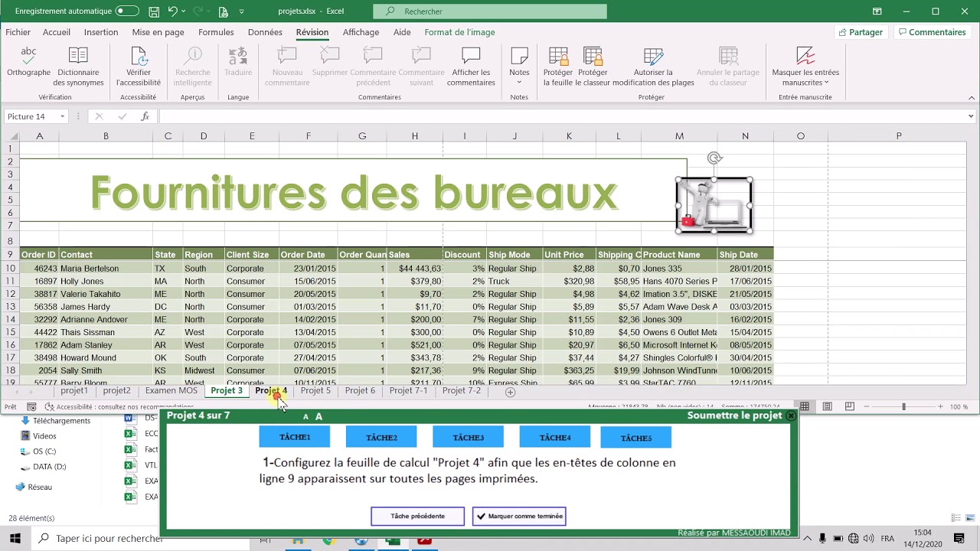The height and width of the screenshot is (551, 980).
Task: Click the ribbon display options icon
Action: coord(877,11)
